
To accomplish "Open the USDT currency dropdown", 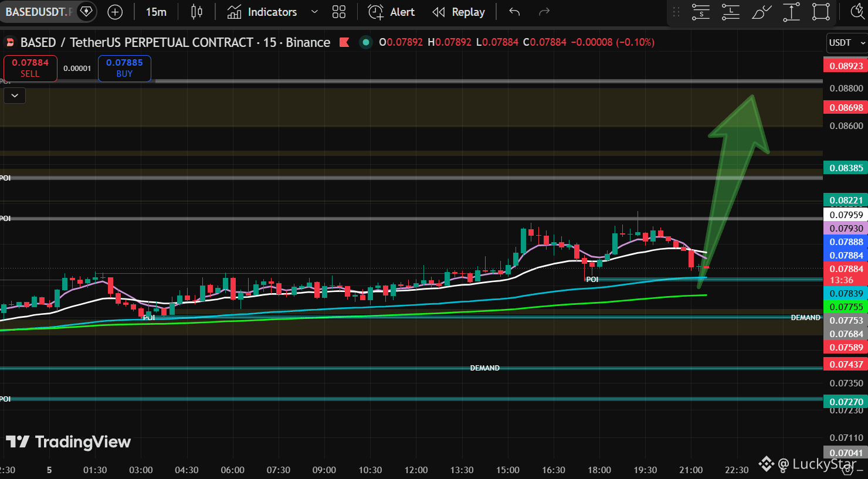I will click(x=846, y=43).
